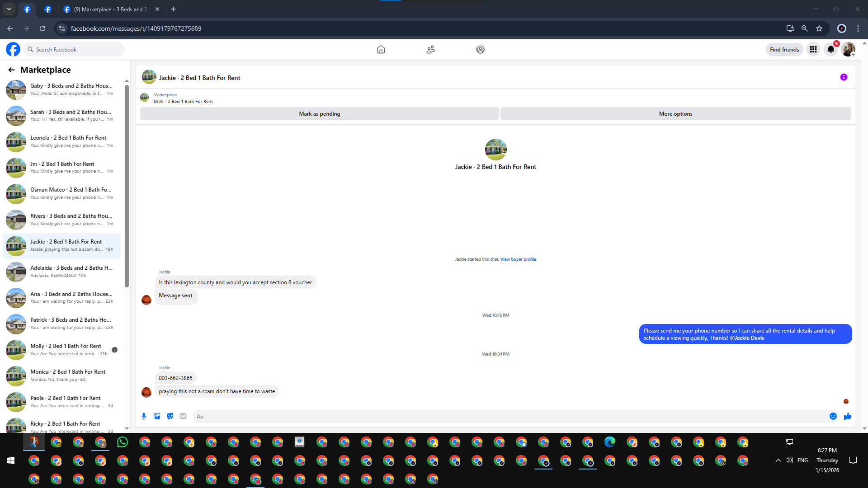The width and height of the screenshot is (868, 488).
Task: Open the Facebook apps grid menu
Action: (813, 50)
